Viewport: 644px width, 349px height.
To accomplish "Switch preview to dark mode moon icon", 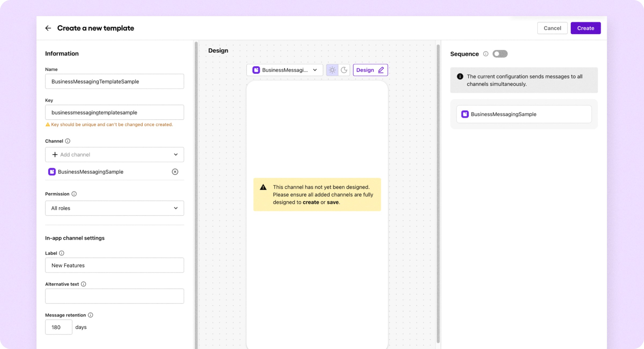I will pos(344,70).
